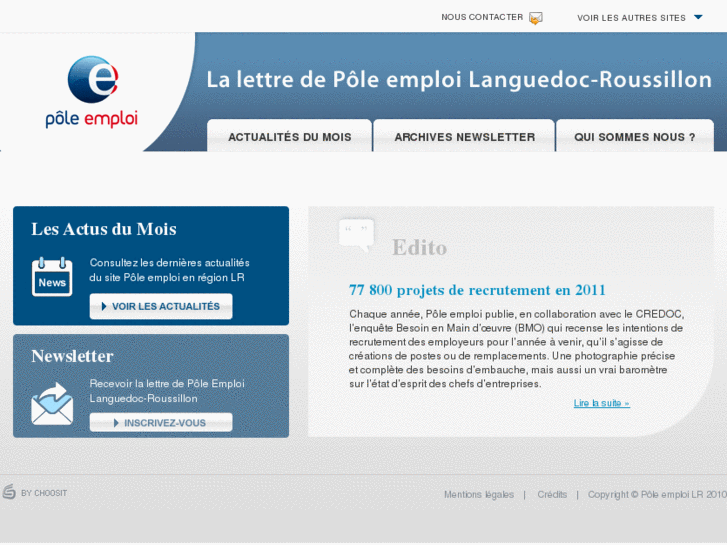This screenshot has width=727, height=545.
Task: Click the Edito section heading
Action: coord(419,247)
